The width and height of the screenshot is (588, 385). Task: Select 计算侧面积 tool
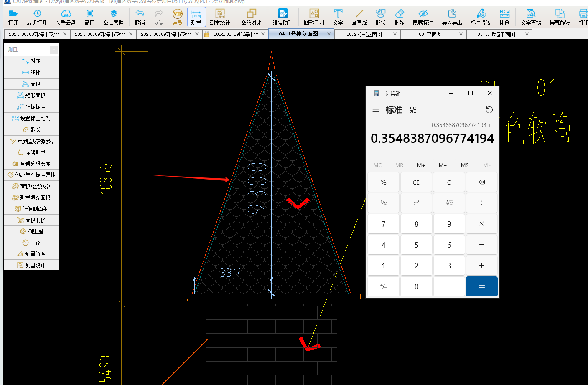point(31,209)
